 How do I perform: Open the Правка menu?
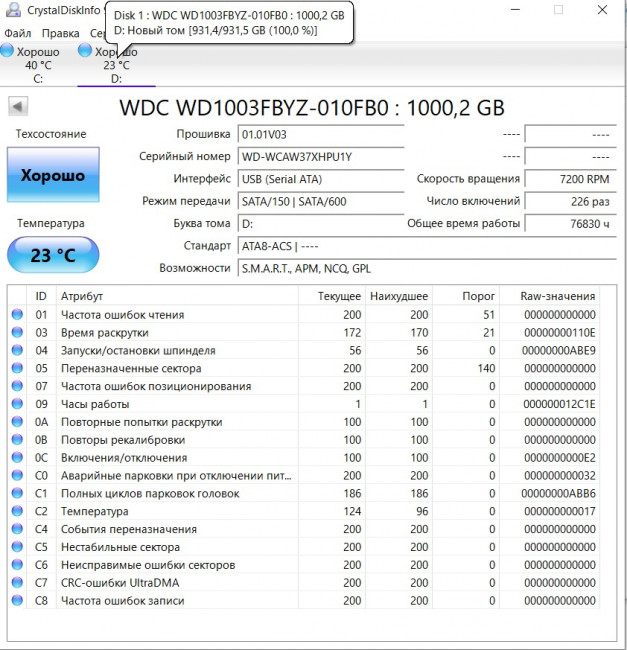click(x=61, y=33)
